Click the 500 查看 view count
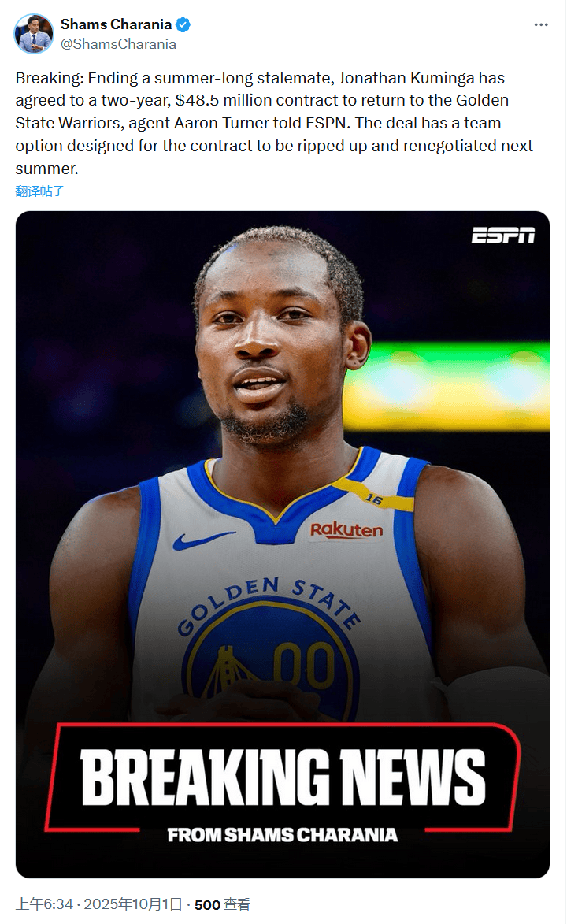 coord(222,904)
